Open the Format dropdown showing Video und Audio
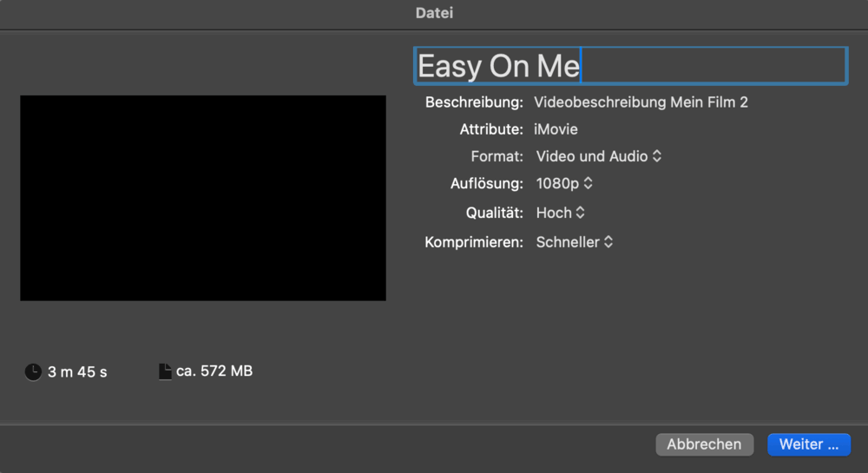The image size is (868, 473). 599,156
